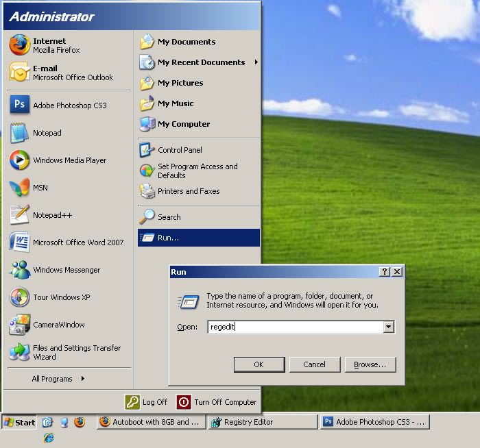Click Internet Explorer quick launch icon
The height and width of the screenshot is (448, 480).
click(49, 438)
